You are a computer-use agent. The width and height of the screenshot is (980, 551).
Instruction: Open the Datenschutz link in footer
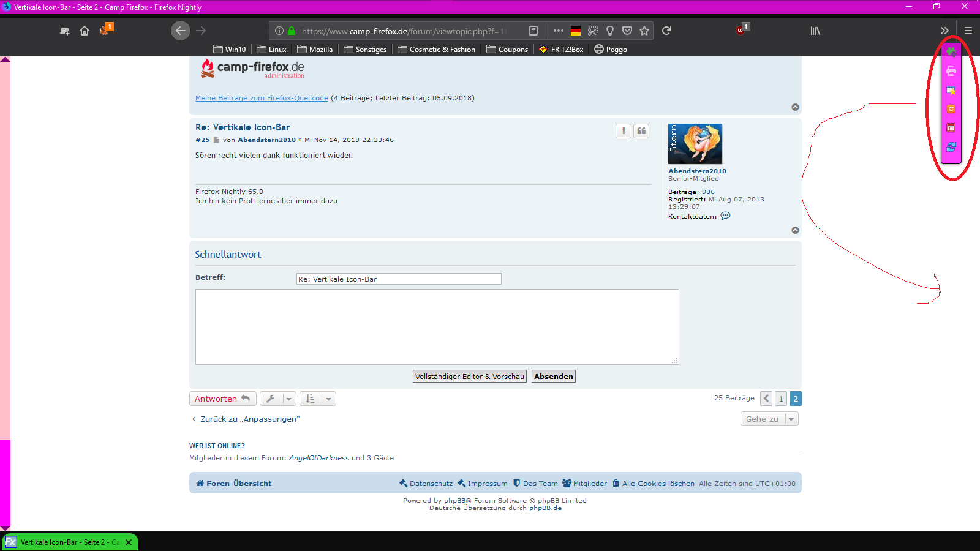[426, 484]
